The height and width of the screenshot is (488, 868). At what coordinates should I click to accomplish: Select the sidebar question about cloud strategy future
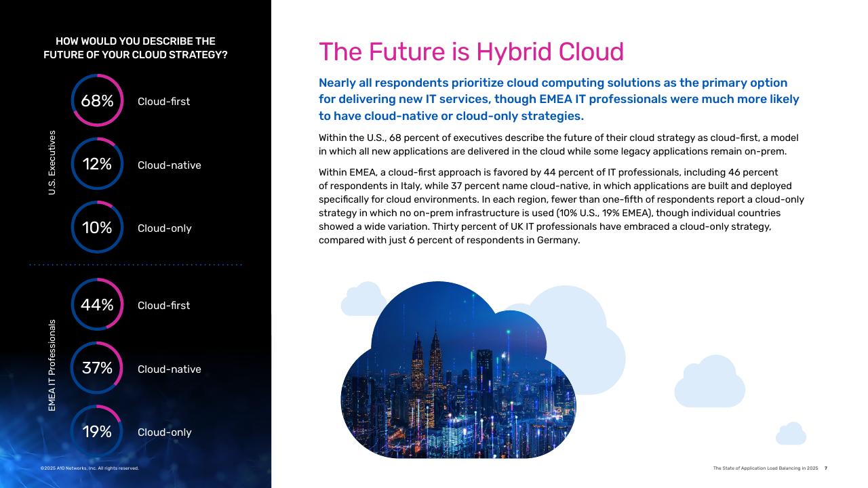click(x=136, y=48)
